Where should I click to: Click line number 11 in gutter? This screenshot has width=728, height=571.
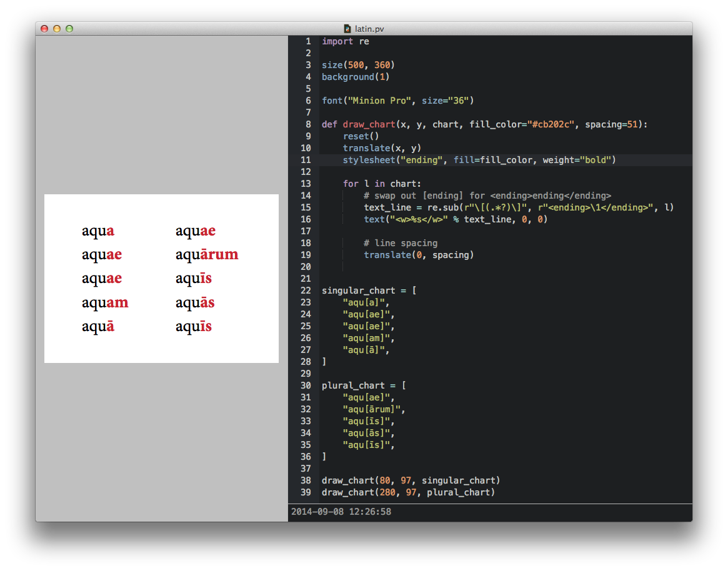306,160
